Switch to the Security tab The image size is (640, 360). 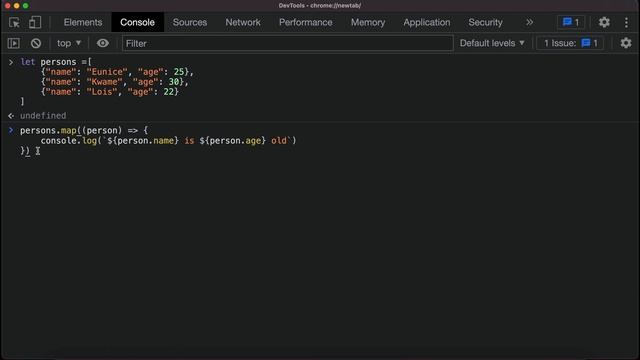pyautogui.click(x=485, y=22)
